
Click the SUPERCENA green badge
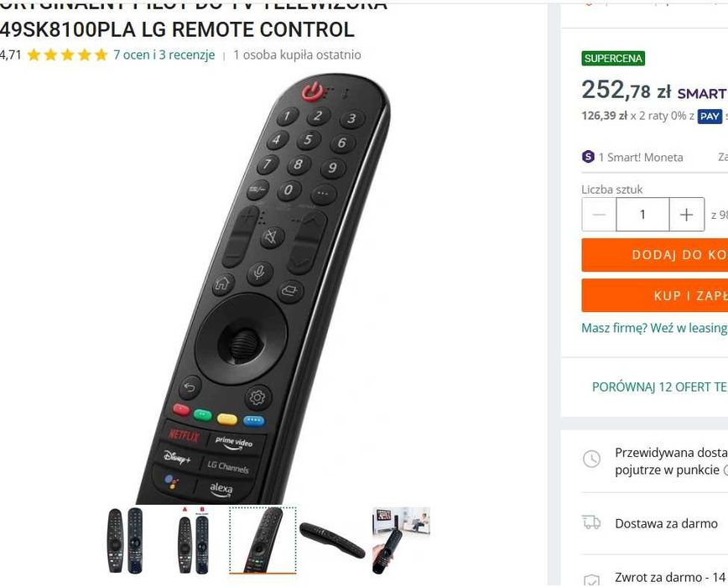click(x=613, y=59)
